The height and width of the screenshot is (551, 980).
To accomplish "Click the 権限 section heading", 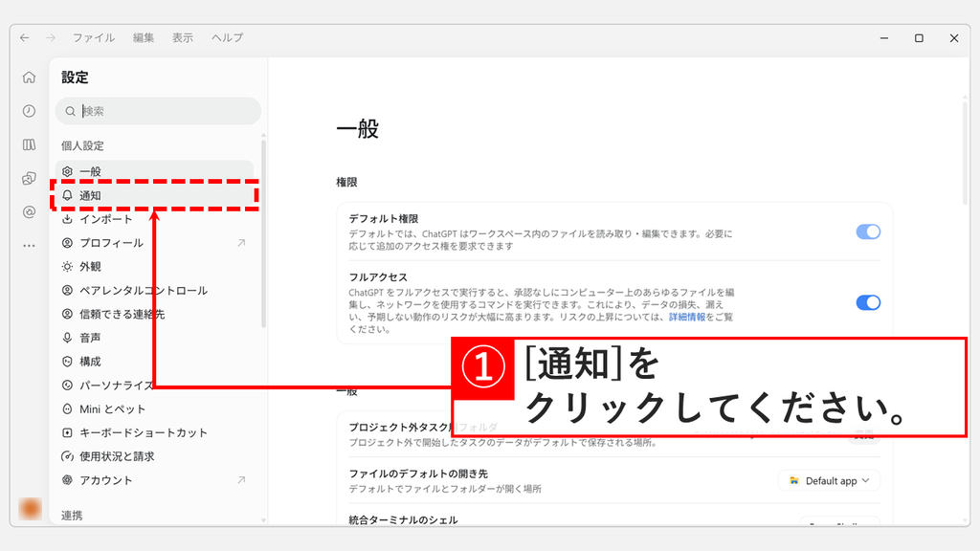I will [x=346, y=183].
